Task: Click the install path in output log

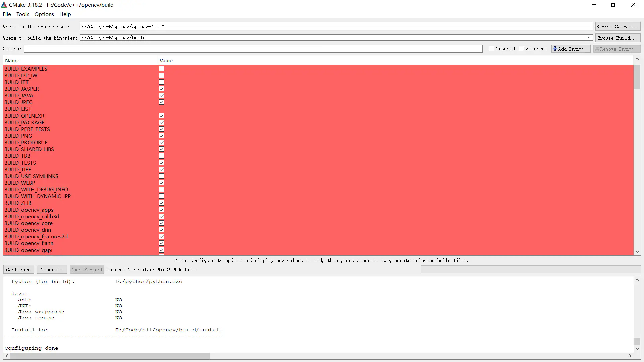Action: (x=169, y=330)
